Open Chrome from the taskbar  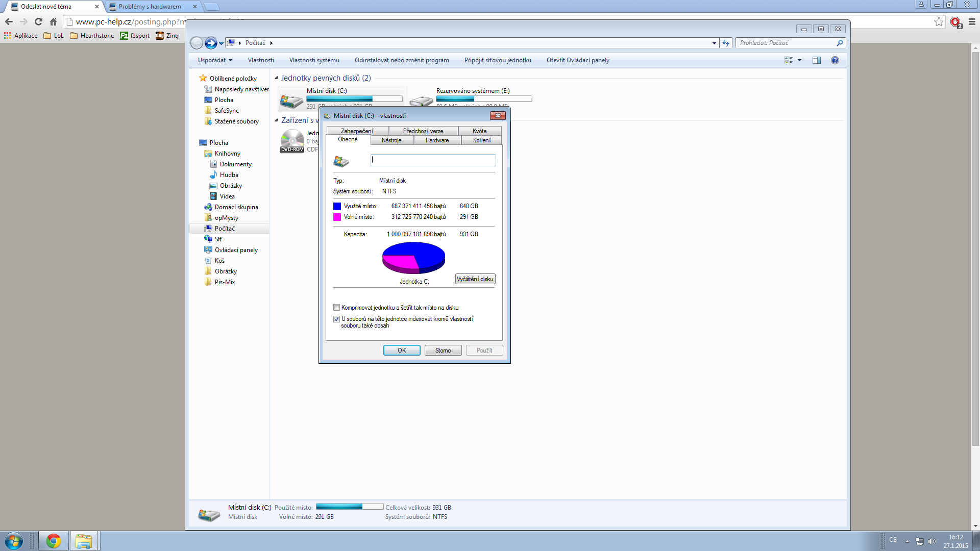(54, 541)
